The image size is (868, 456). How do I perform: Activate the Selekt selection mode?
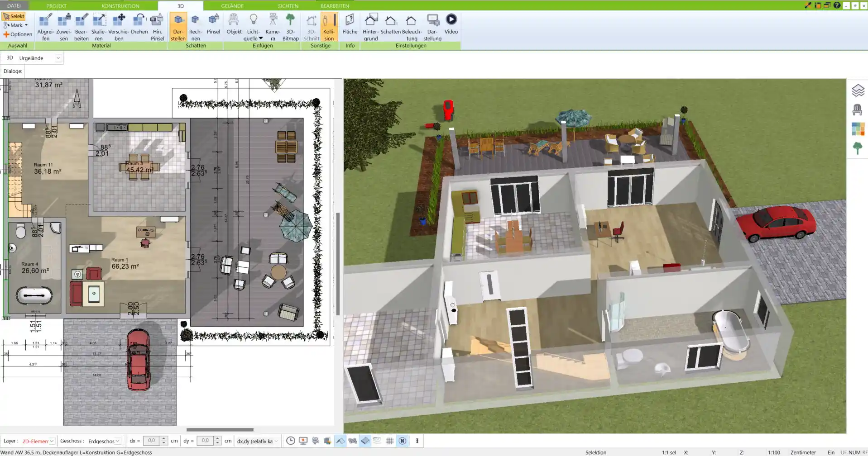click(14, 16)
